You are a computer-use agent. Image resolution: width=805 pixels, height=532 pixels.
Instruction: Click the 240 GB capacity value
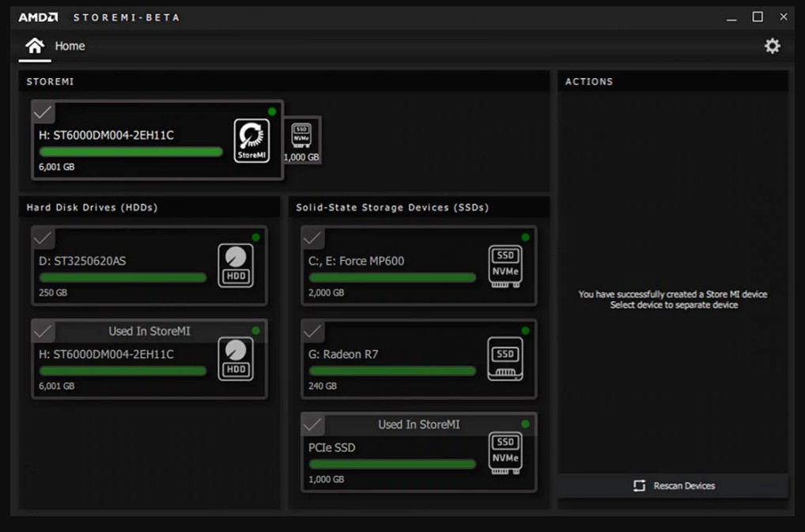[323, 386]
